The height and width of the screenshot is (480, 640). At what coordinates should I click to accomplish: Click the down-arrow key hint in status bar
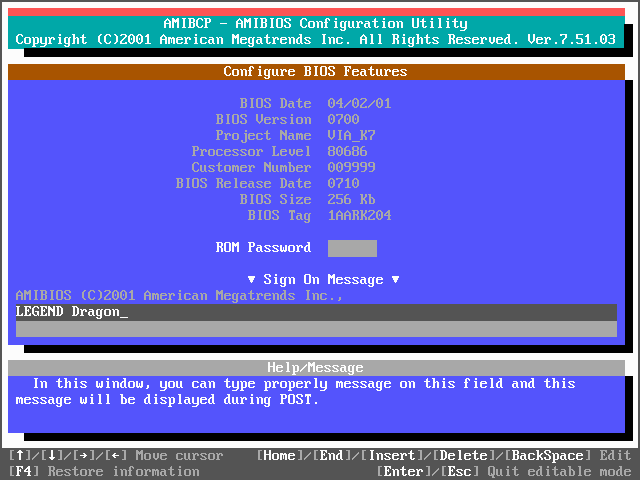(x=52, y=456)
